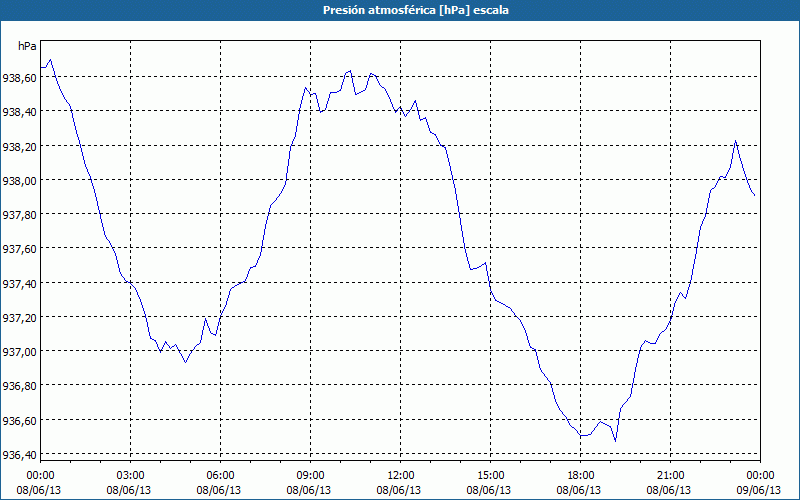Click the 'hPa' unit label
The height and width of the screenshot is (500, 800).
point(27,46)
